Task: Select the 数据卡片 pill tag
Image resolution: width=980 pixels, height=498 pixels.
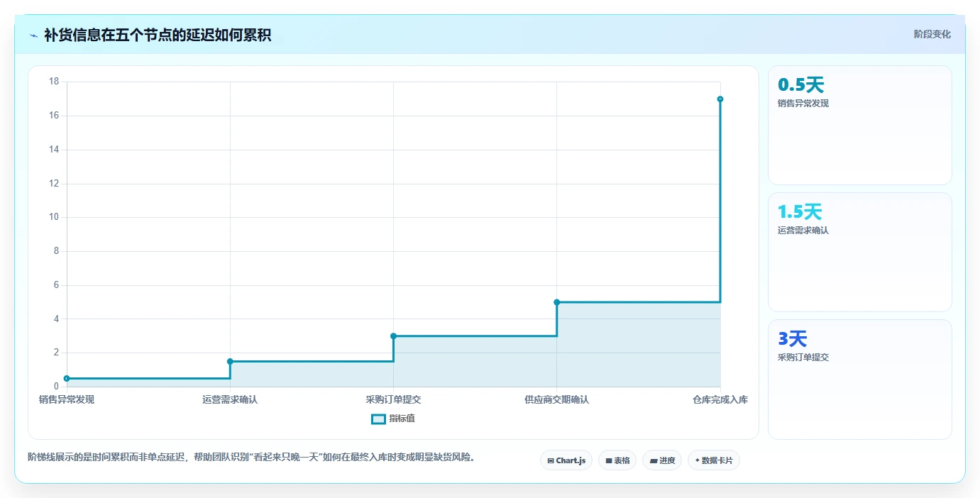Action: (714, 460)
